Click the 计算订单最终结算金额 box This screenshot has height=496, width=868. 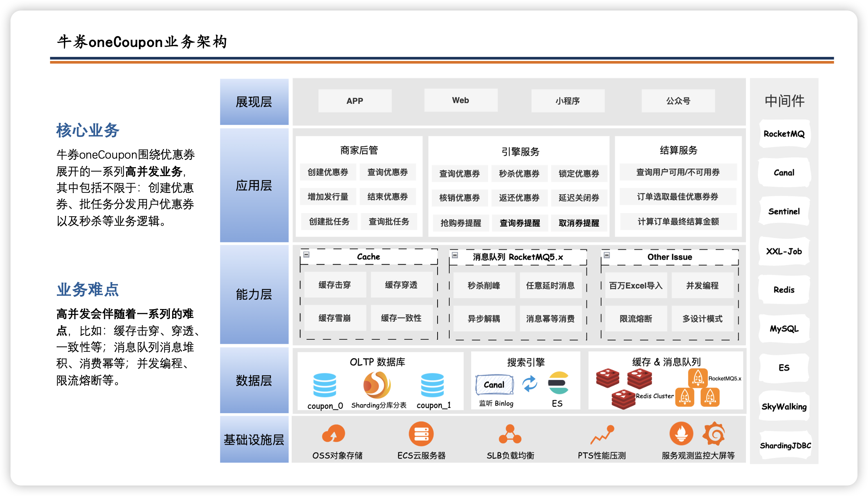(679, 221)
